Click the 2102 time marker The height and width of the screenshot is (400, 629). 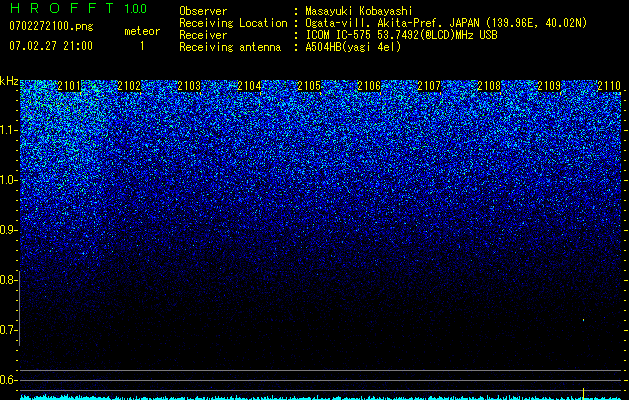[129, 86]
